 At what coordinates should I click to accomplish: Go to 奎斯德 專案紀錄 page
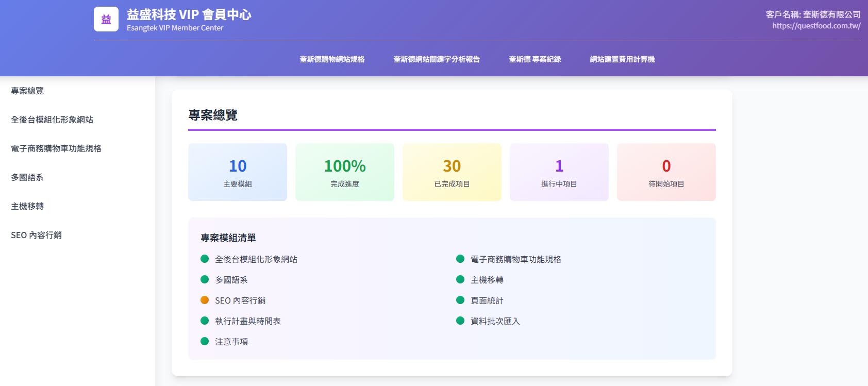pos(535,59)
